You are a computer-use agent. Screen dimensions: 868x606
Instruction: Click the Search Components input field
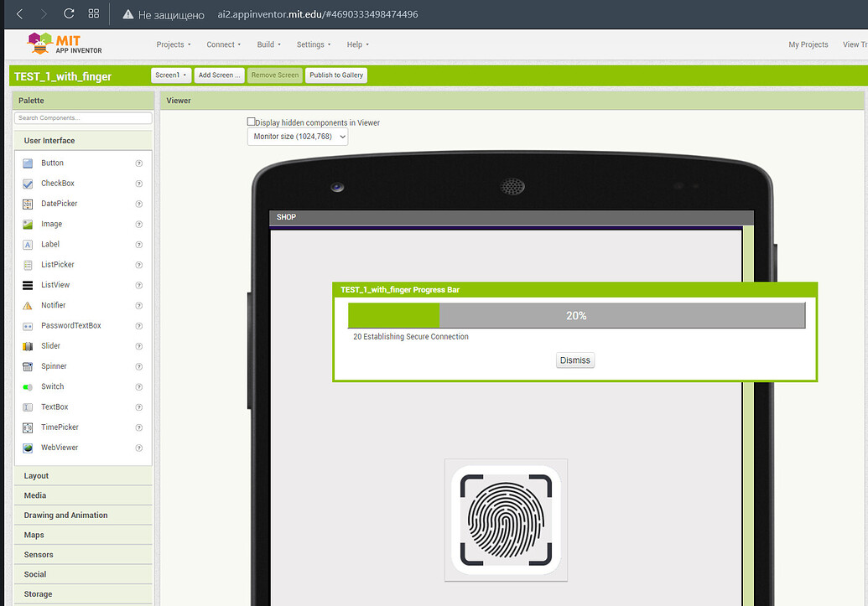point(82,117)
